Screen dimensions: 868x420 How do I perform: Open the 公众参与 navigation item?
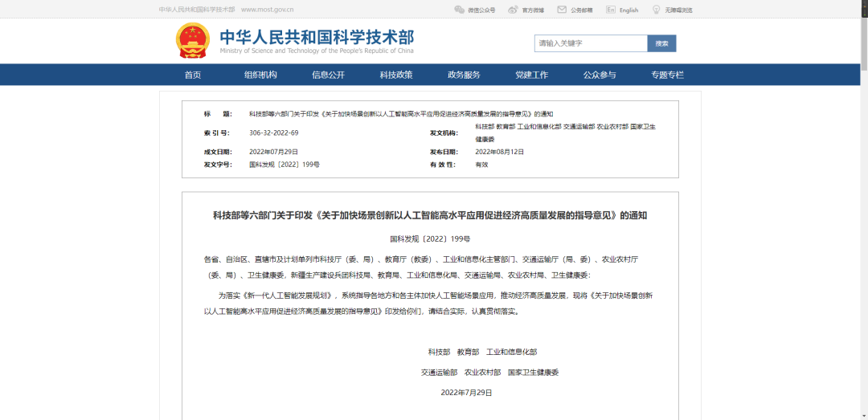tap(600, 75)
